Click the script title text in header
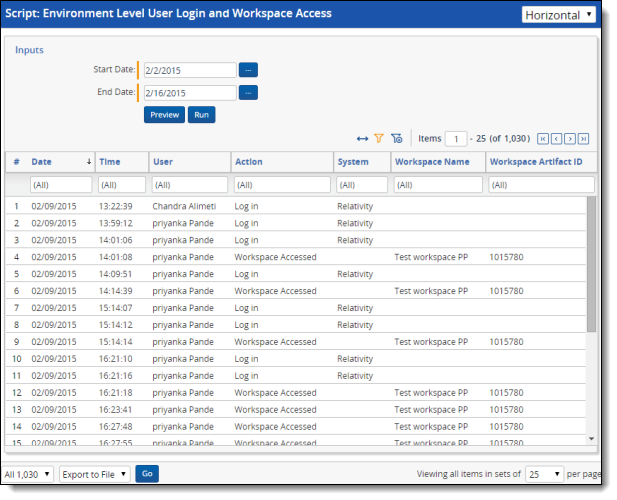Viewport: 617px width, 500px height. click(168, 13)
